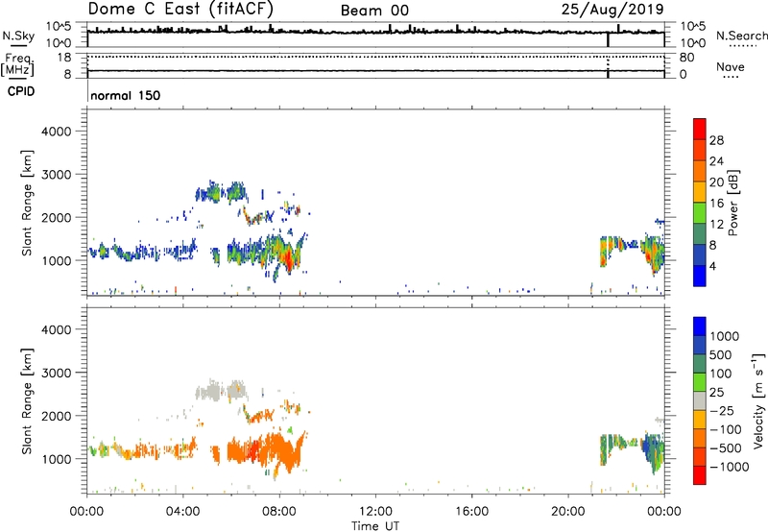
Task: Click the '12:00' time axis label
Action: pos(375,512)
